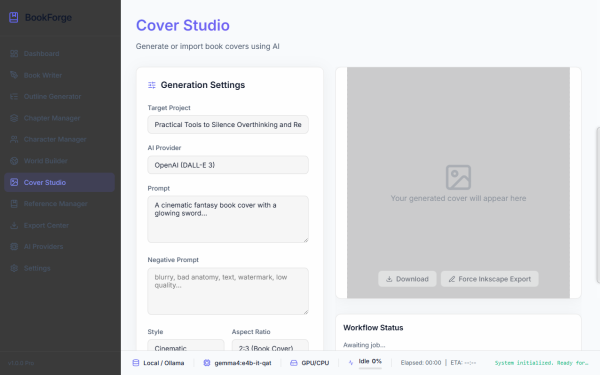The height and width of the screenshot is (375, 600).
Task: Expand the Aspect Ratio dropdown
Action: (270, 345)
